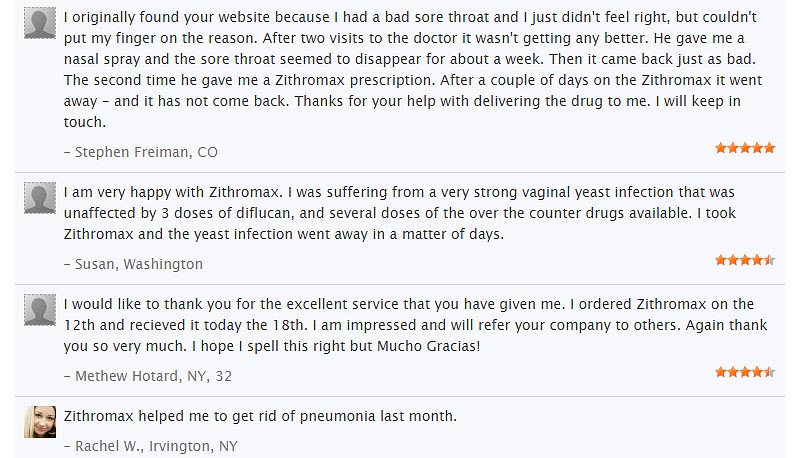Click Stephen Freiman's gray avatar placeholder
This screenshot has height=458, width=799.
[40, 23]
